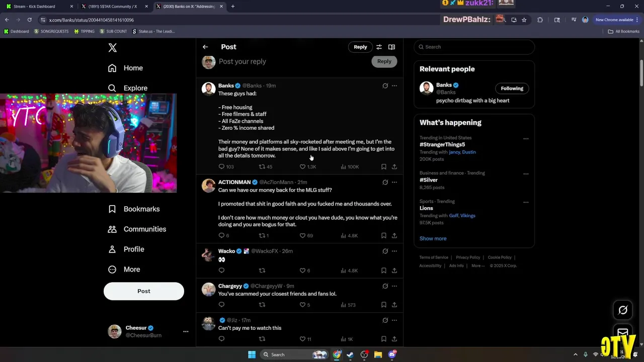Open the Windows Start menu
Image resolution: width=644 pixels, height=362 pixels.
(252, 355)
